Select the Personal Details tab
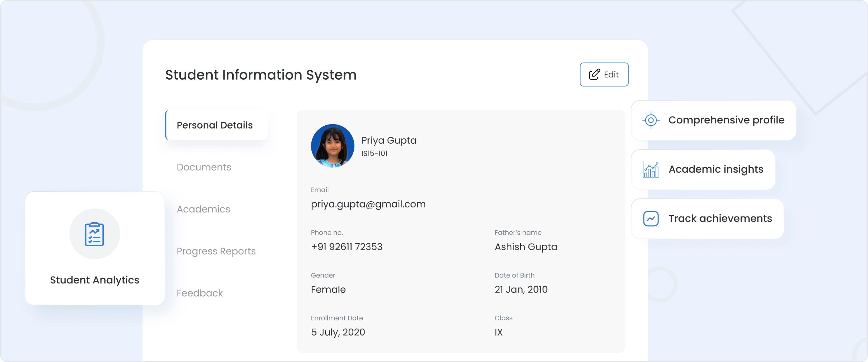Image resolution: width=868 pixels, height=362 pixels. tap(215, 125)
